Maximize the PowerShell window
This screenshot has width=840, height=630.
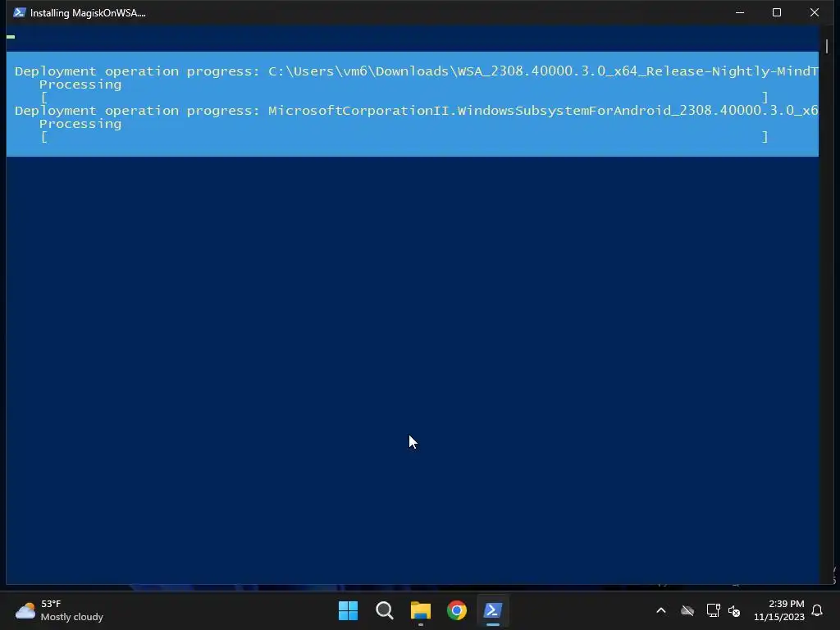tap(777, 12)
